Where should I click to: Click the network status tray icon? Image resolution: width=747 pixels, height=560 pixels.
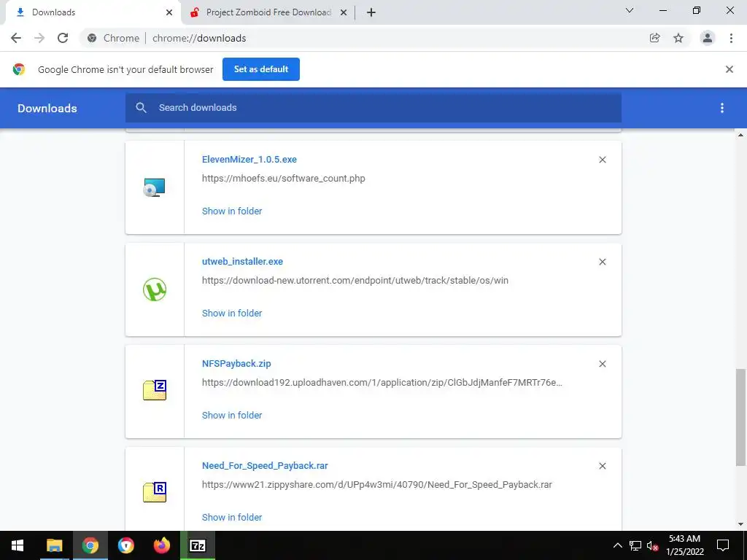[635, 545]
